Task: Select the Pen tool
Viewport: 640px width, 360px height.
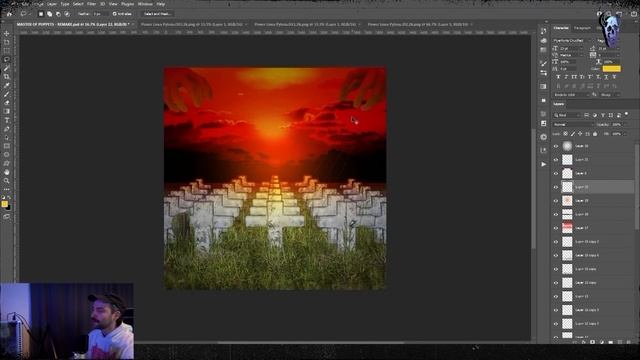Action: (x=7, y=129)
